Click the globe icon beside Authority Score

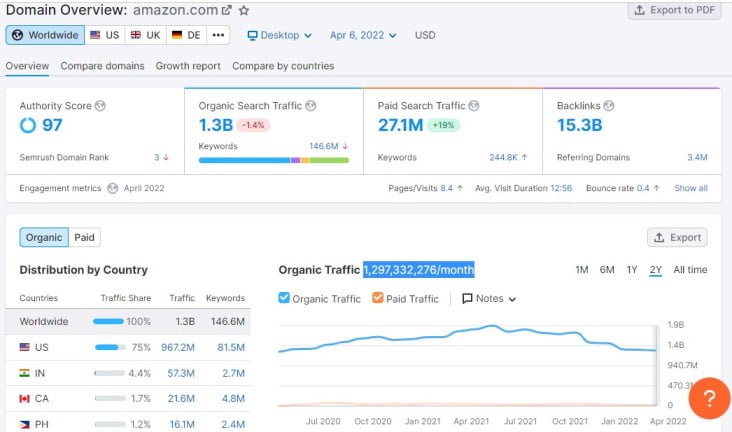pos(100,106)
